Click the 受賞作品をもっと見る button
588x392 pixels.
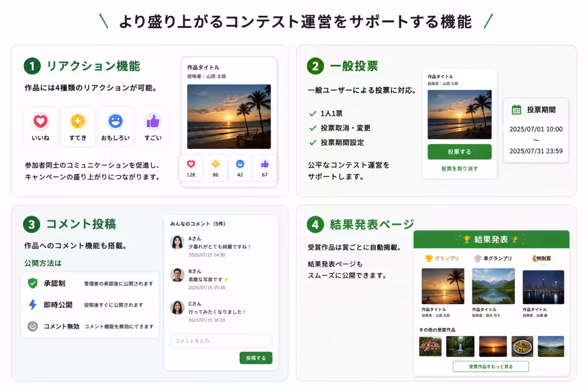(490, 367)
